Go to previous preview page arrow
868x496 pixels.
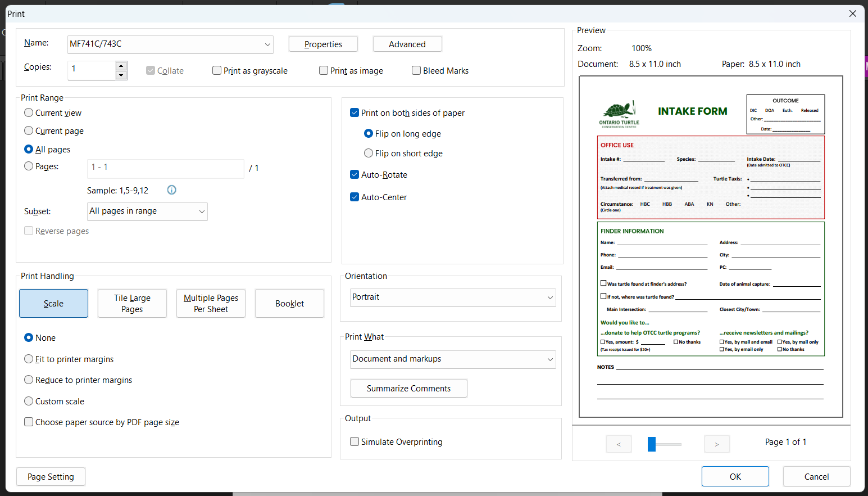pyautogui.click(x=619, y=444)
